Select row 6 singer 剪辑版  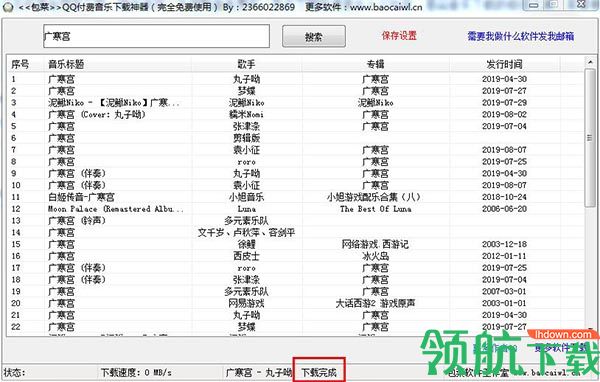click(246, 138)
